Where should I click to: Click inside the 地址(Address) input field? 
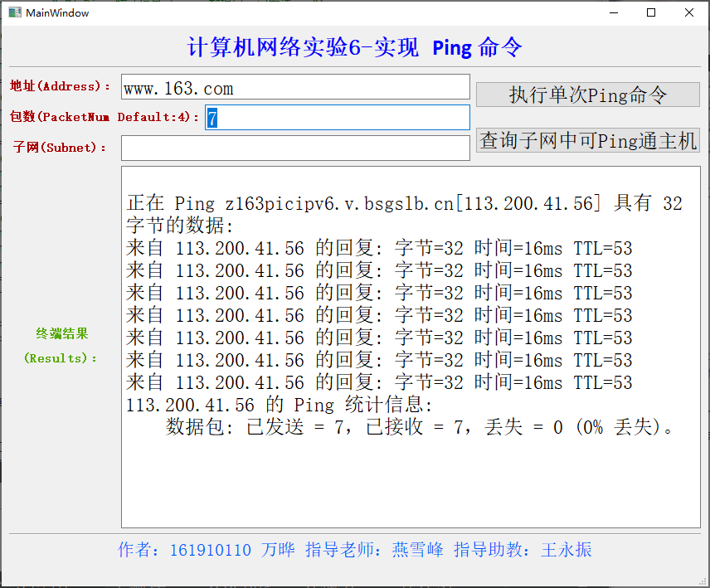coord(294,86)
